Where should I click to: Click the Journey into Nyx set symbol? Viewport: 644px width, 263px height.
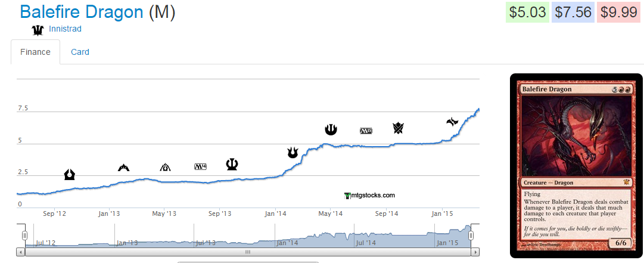pos(331,129)
